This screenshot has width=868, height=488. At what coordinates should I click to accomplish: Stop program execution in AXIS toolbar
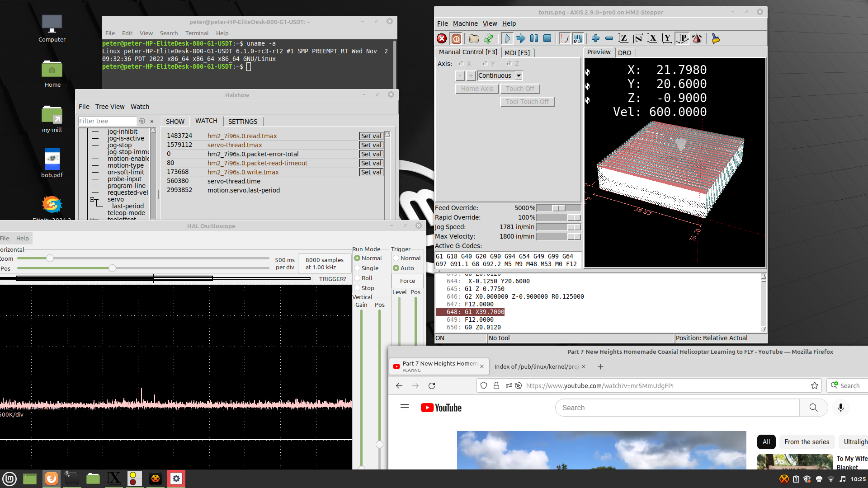[x=547, y=39]
